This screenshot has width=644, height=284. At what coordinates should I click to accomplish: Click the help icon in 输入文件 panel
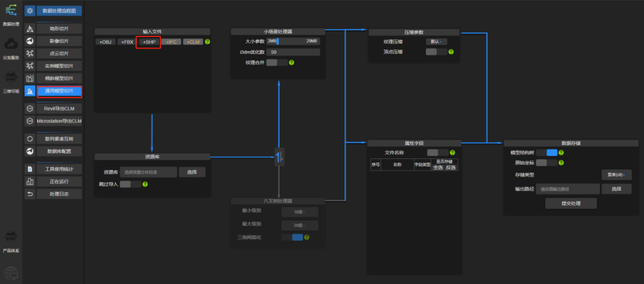[208, 42]
